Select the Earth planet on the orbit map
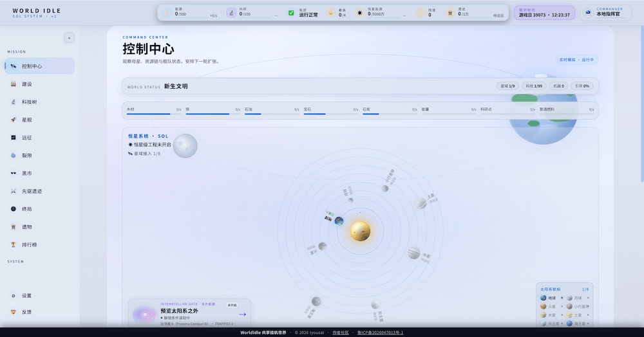The image size is (644, 337). (339, 221)
